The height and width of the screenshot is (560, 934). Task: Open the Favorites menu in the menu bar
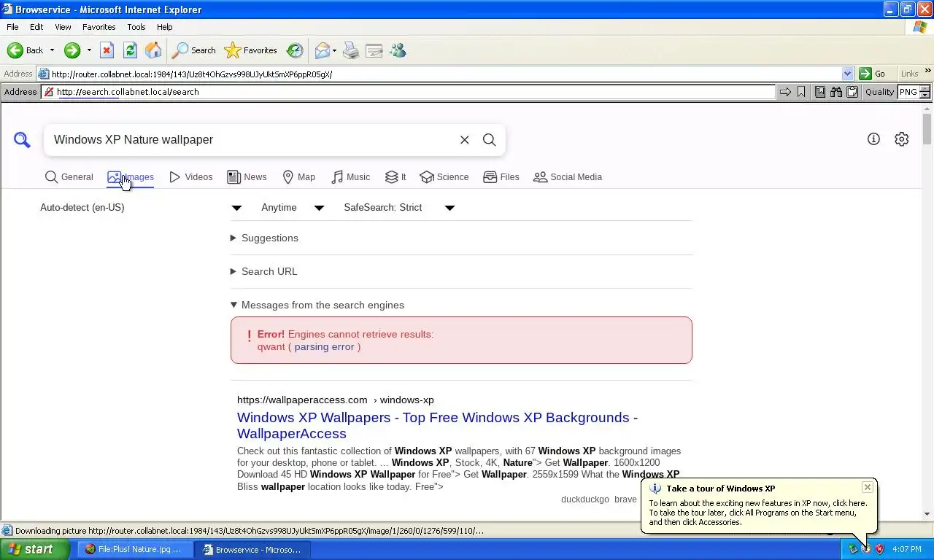click(x=99, y=27)
